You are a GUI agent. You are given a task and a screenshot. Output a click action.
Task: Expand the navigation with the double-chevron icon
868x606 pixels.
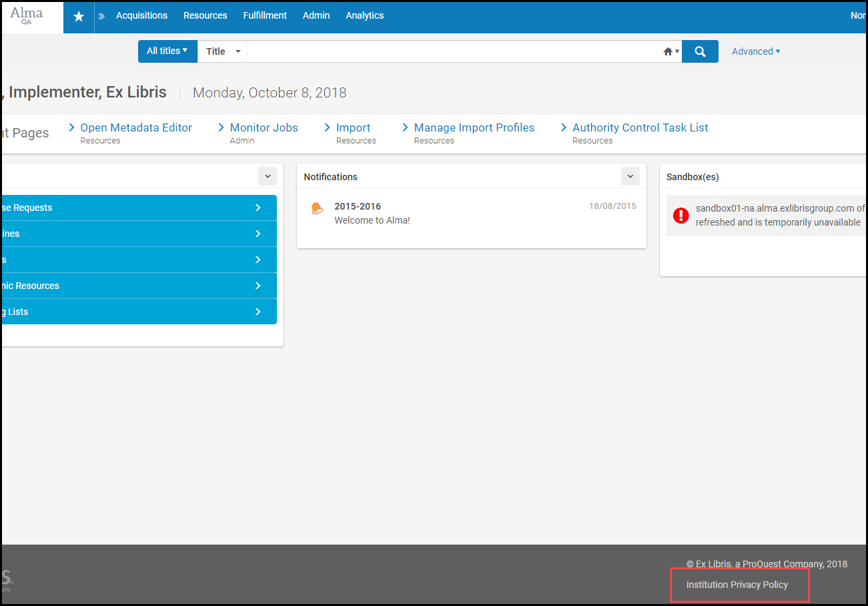click(101, 16)
